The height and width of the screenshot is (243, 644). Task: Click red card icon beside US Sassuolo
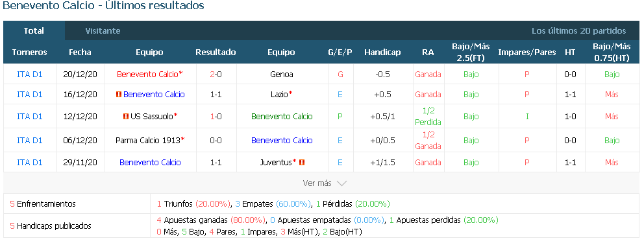tap(126, 117)
